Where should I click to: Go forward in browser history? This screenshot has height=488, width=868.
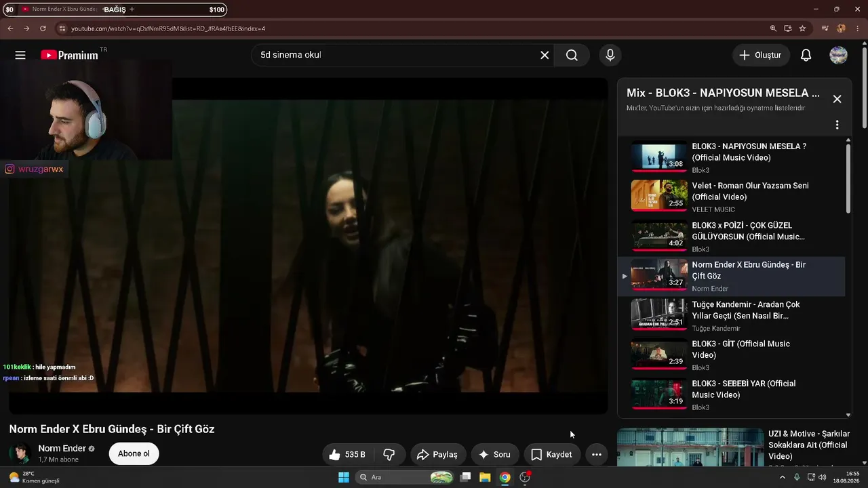(26, 28)
